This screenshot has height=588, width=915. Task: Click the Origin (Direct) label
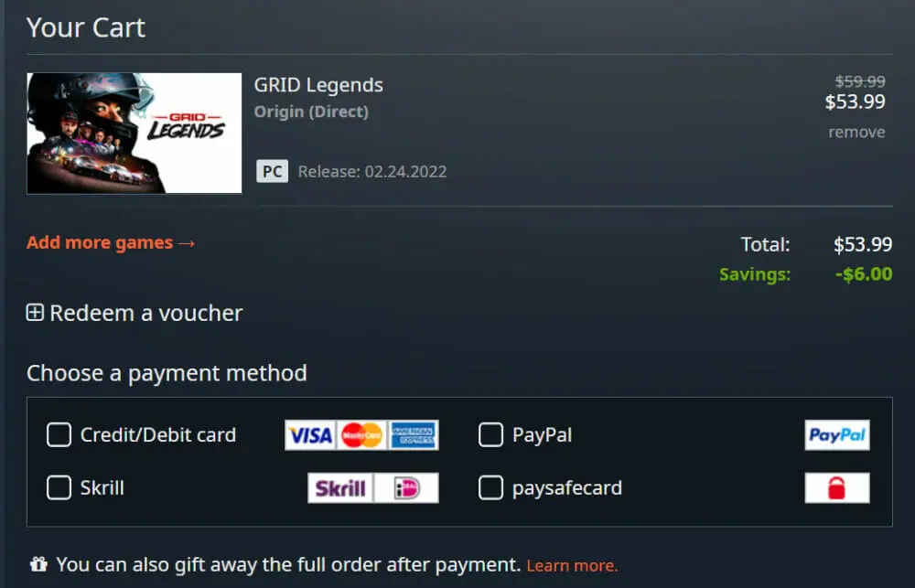point(311,112)
